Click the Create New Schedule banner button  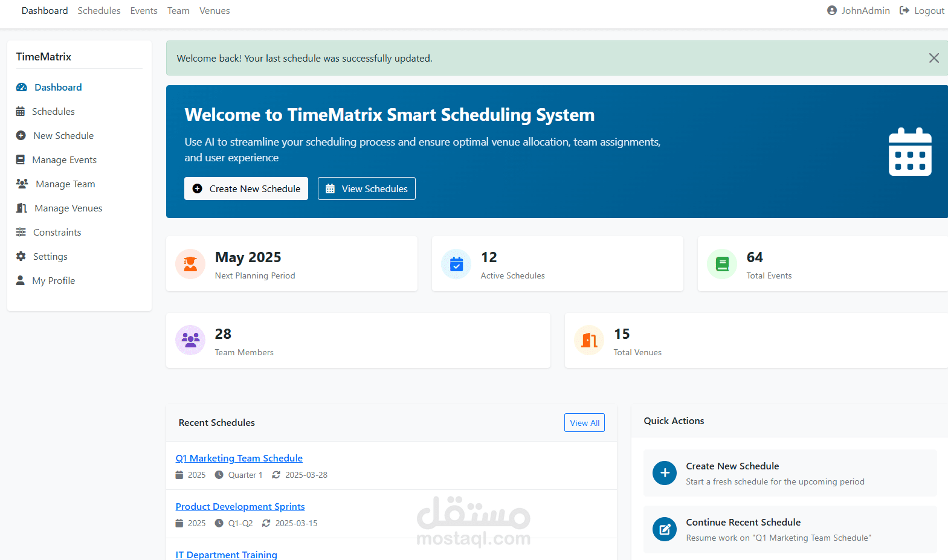click(x=246, y=188)
